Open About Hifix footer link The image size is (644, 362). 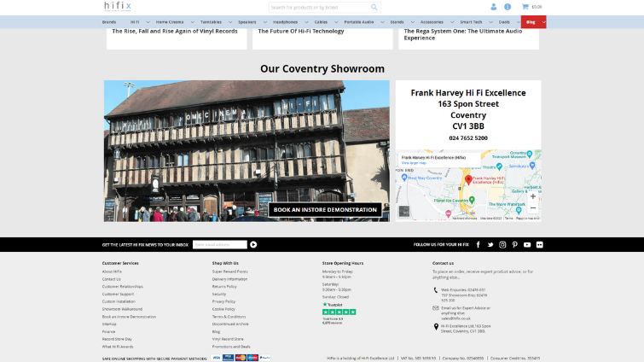coord(112,271)
